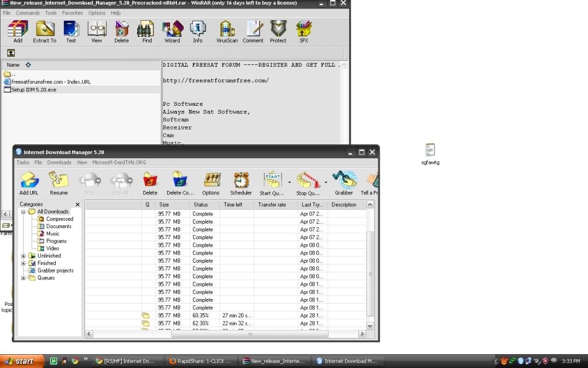The height and width of the screenshot is (368, 588).
Task: Expand the Queues category node
Action: 23,278
